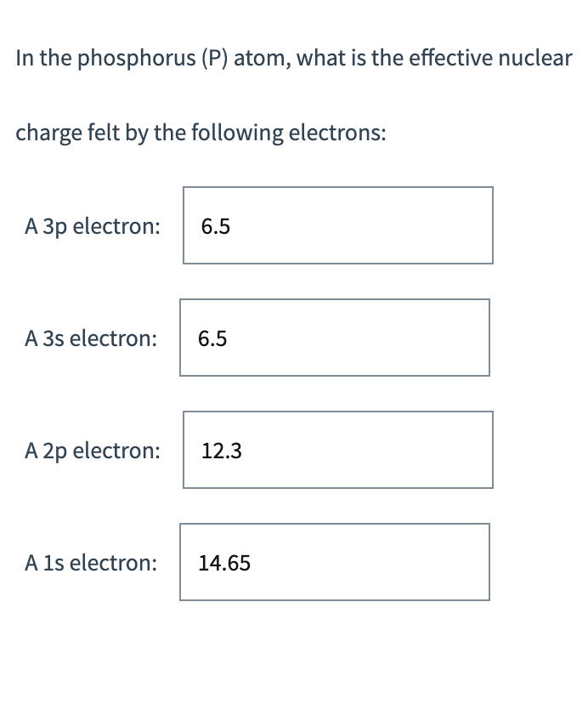Click the label A 2p electron
588x704 pixels.
click(x=91, y=451)
